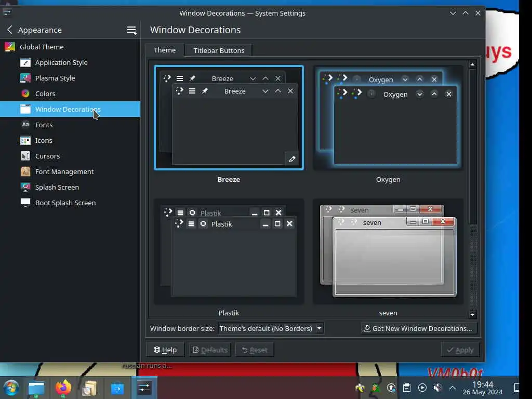
Task: Open clipboard tray icon
Action: point(407,388)
